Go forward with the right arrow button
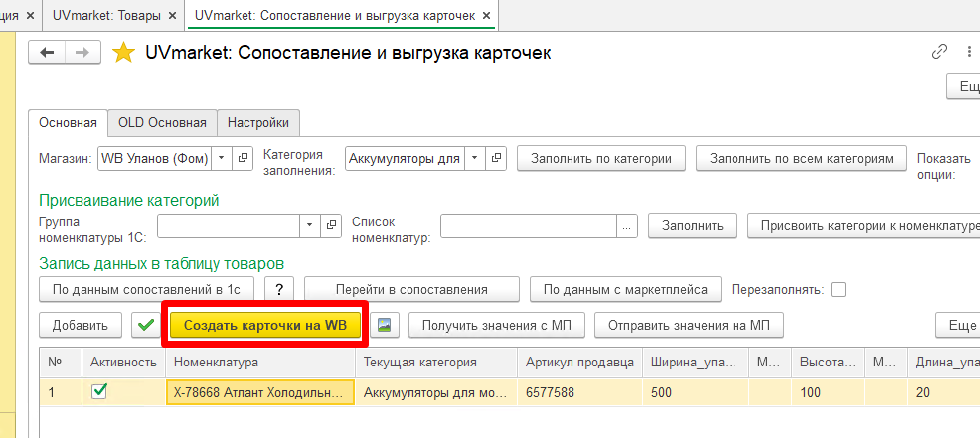980x438 pixels. point(82,53)
